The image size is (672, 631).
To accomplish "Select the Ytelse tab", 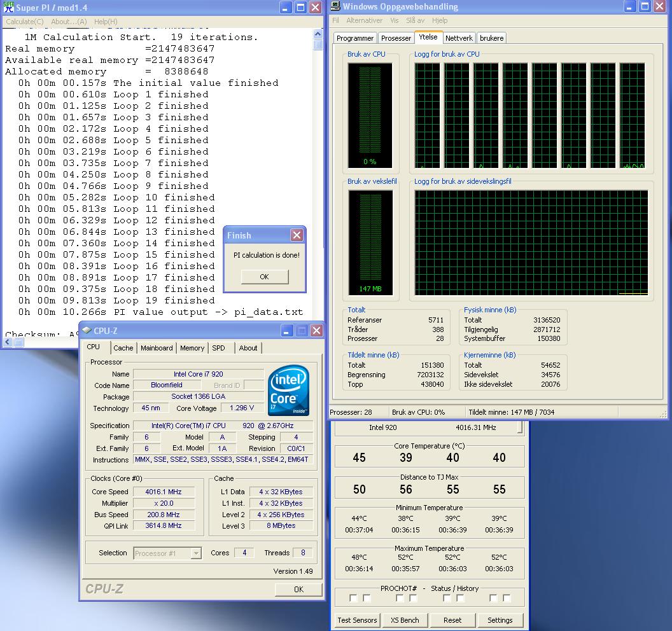I will coord(428,37).
